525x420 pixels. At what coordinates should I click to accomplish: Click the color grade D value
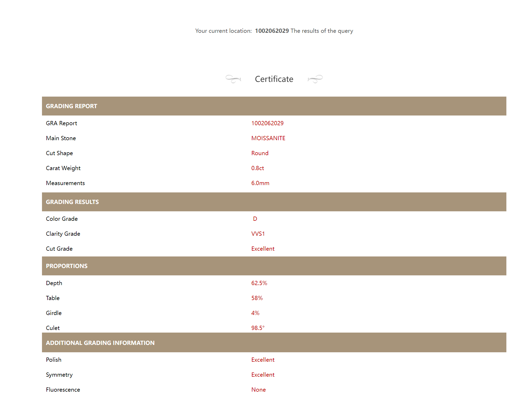point(255,219)
